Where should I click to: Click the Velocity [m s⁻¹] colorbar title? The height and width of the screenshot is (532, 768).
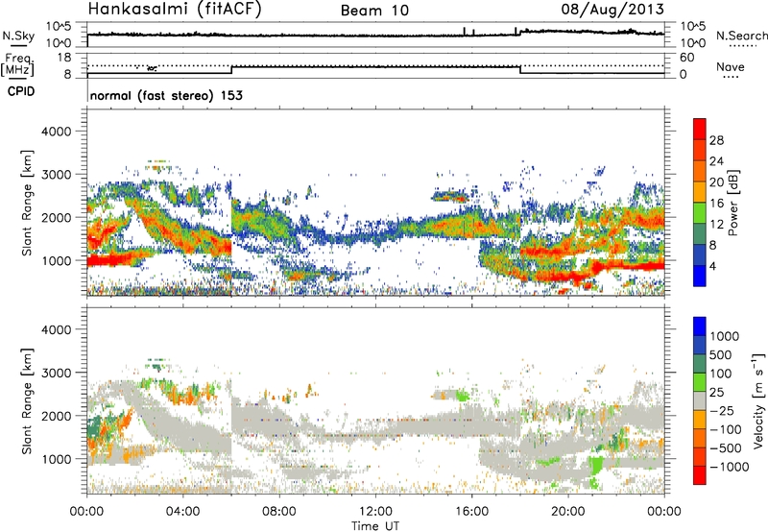point(758,400)
